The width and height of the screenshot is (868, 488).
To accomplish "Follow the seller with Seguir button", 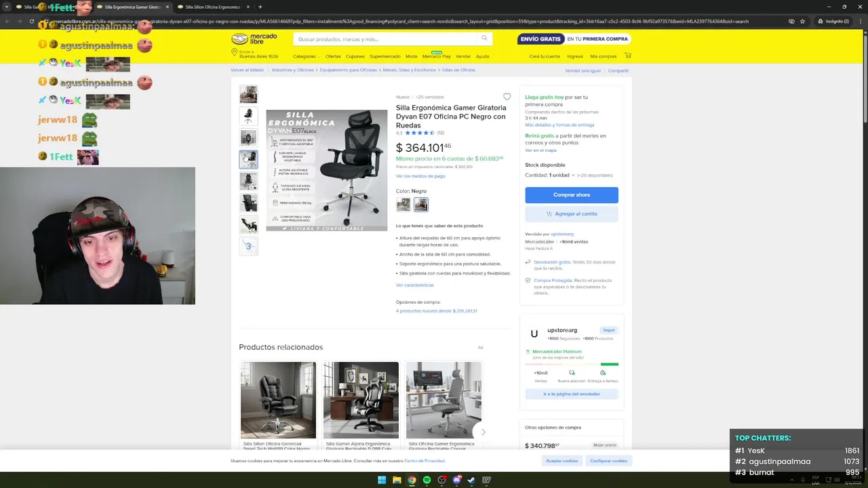I will 609,330.
